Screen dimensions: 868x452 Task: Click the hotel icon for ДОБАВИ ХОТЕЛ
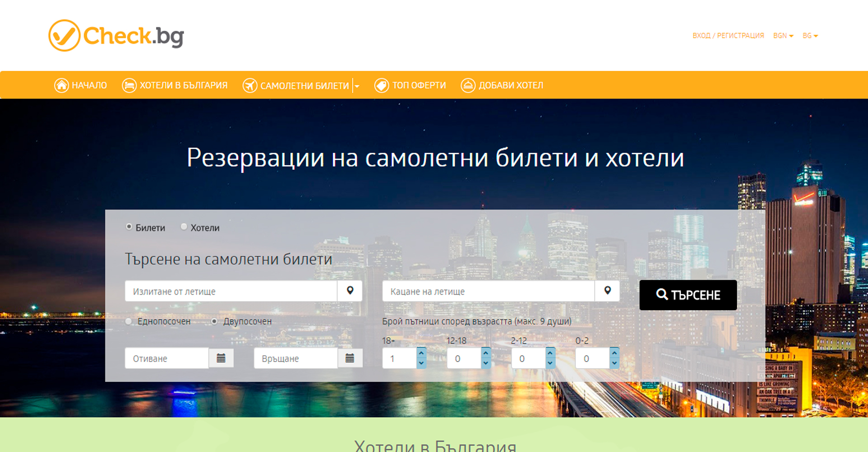[468, 85]
